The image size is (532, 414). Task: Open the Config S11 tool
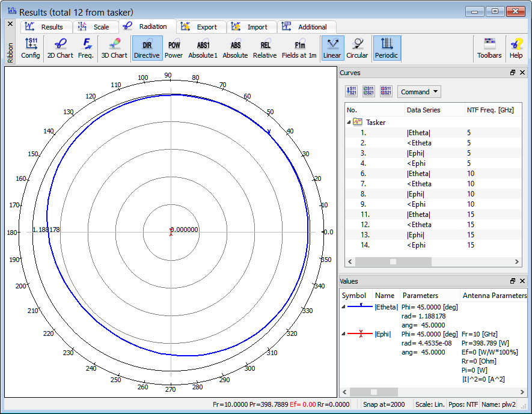point(31,48)
